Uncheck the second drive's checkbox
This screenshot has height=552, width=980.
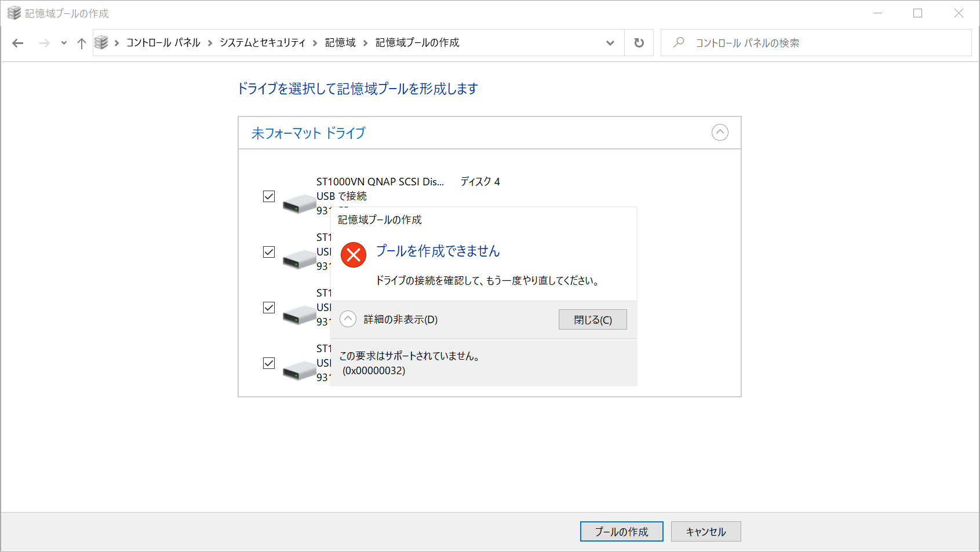(268, 252)
